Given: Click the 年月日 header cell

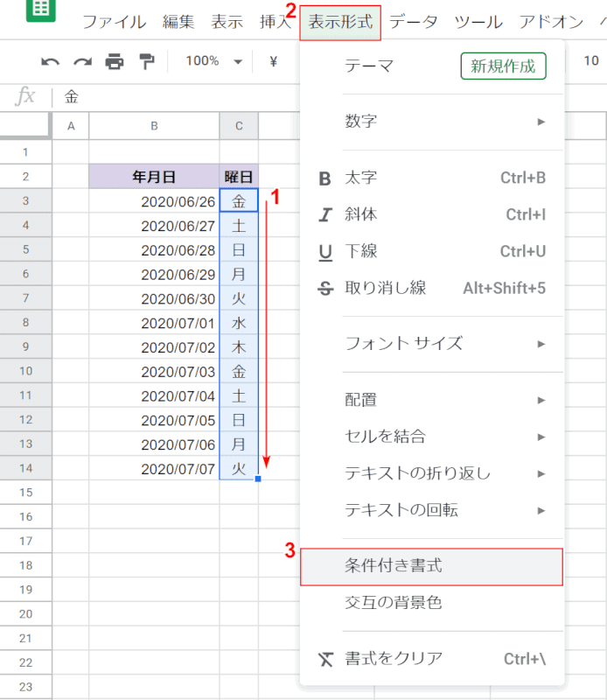Looking at the screenshot, I should point(154,177).
